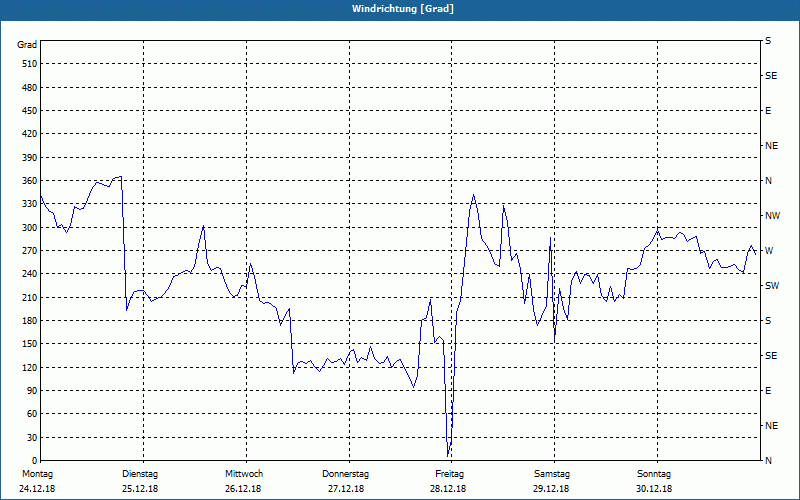Click the 30 degree axis label
800x500 pixels.
click(x=32, y=438)
